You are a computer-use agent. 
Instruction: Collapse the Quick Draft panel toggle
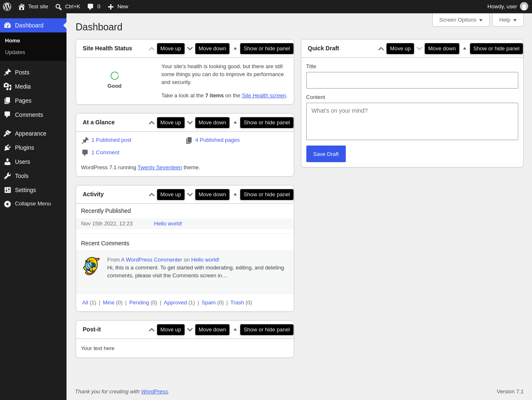[465, 49]
